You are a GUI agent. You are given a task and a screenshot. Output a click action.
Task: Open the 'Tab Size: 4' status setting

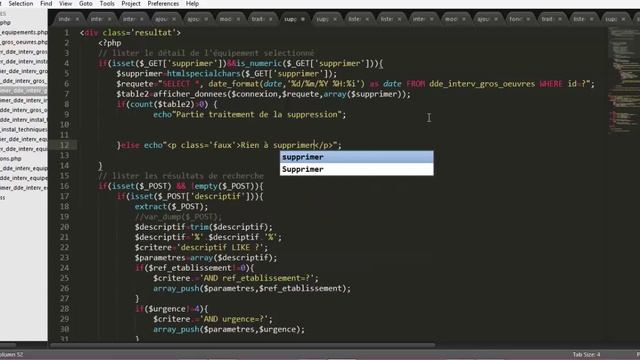pyautogui.click(x=586, y=354)
